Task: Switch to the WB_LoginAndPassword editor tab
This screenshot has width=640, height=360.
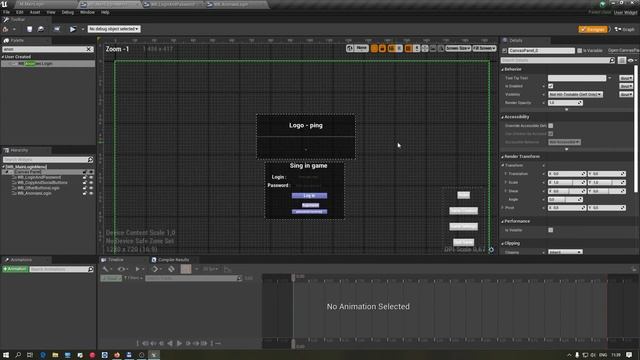Action: 173,4
